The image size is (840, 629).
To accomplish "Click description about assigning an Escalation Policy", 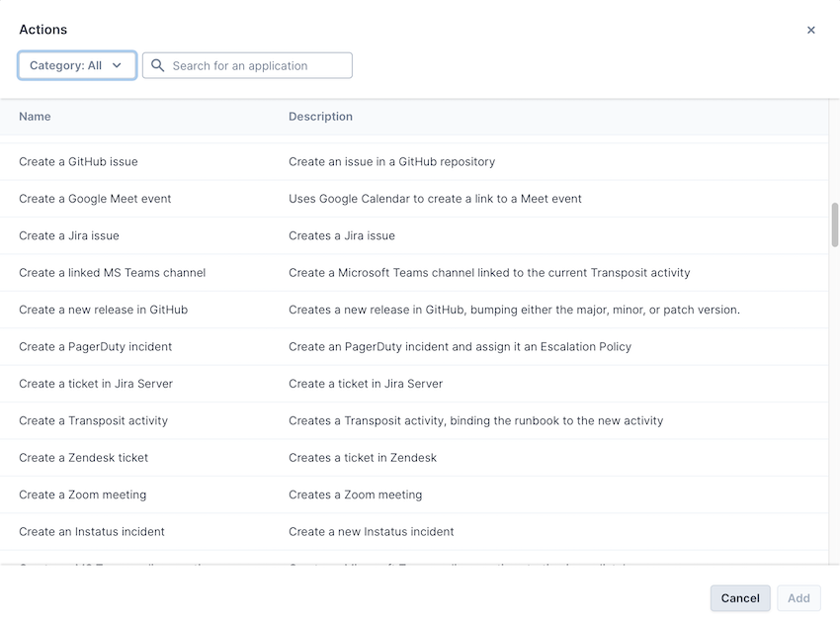I will (461, 346).
